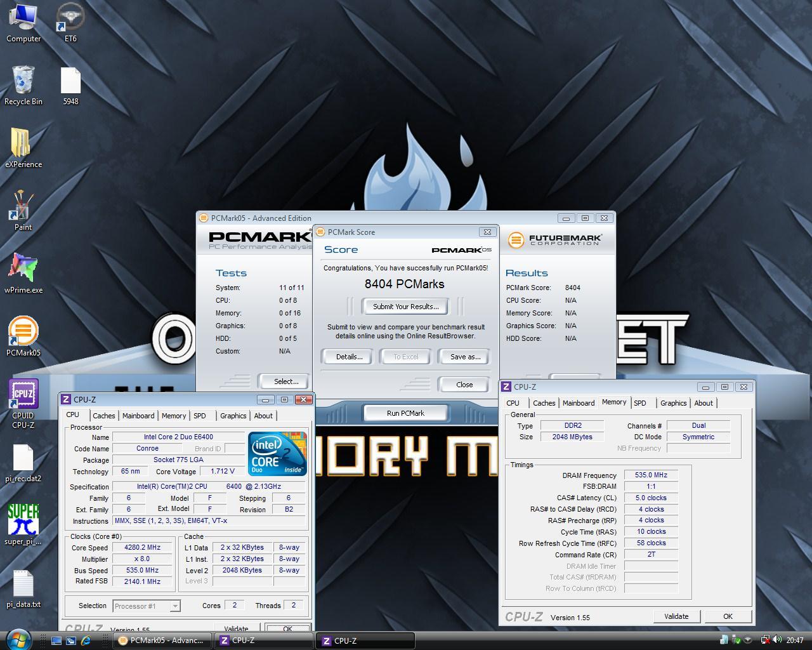812x650 pixels.
Task: Open the Computer desktop icon
Action: tap(23, 23)
